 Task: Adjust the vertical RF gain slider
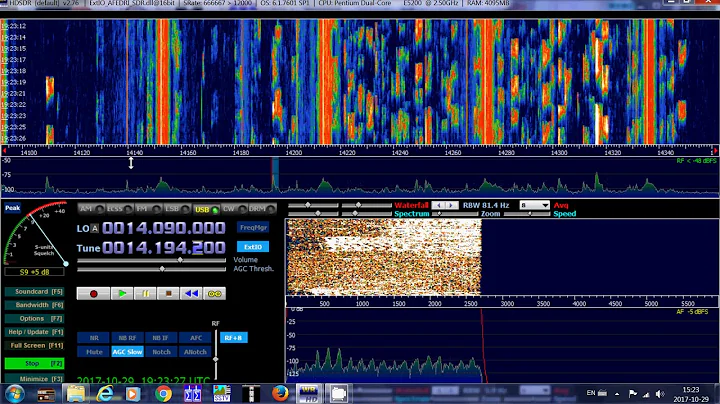point(216,354)
